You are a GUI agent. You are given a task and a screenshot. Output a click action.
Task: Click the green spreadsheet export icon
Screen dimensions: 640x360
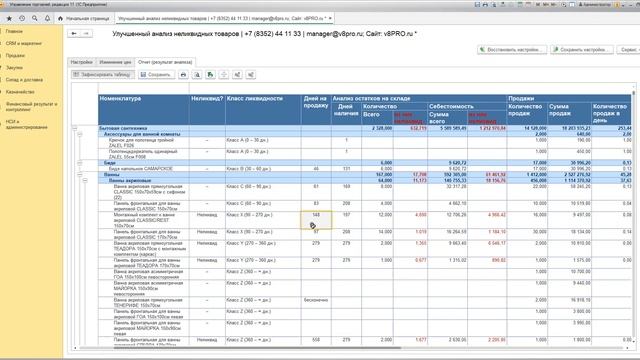coord(210,75)
